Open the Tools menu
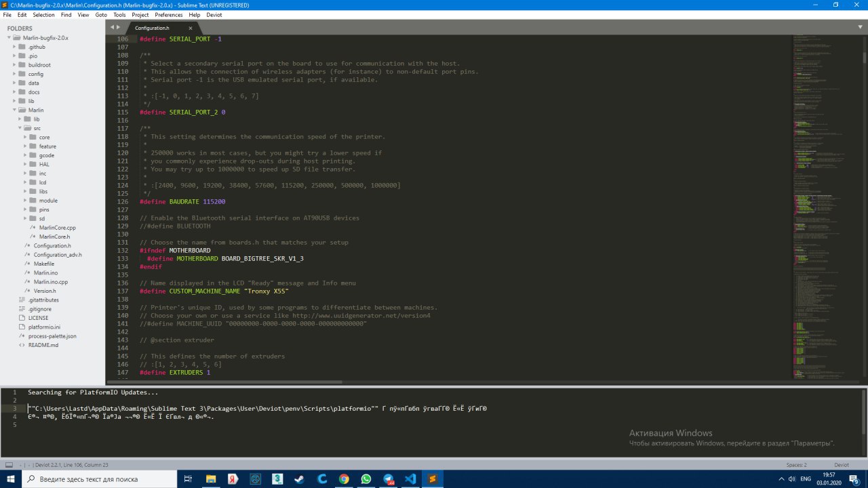868x488 pixels. pos(119,14)
